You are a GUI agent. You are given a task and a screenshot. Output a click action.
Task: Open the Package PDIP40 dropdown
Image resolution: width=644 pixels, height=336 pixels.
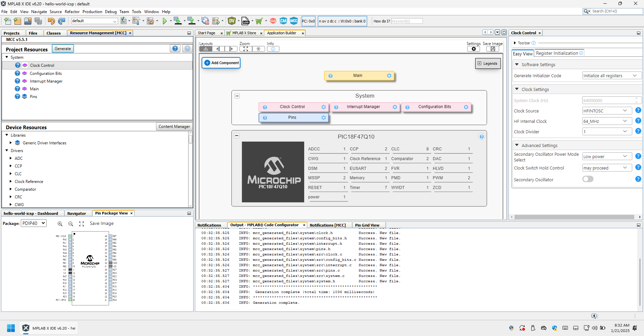click(x=34, y=223)
